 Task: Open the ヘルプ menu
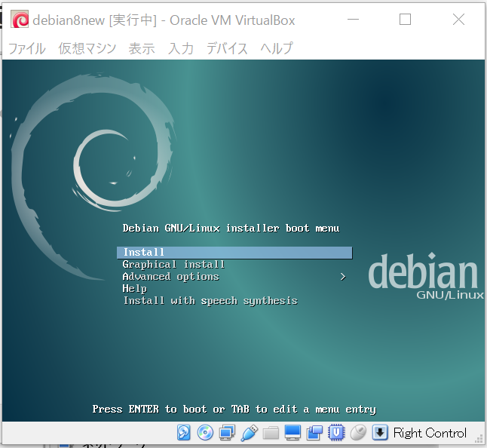tap(277, 48)
